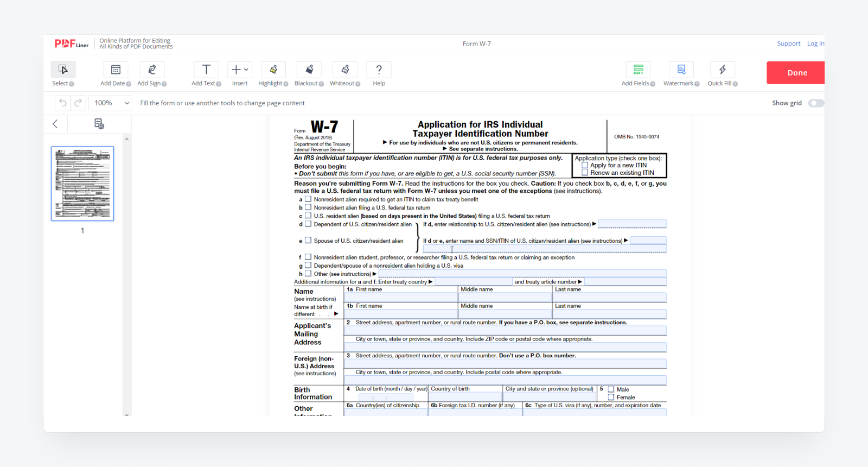Collapse the pages sidebar arrow
Screen dimensions: 868x467
tap(55, 124)
